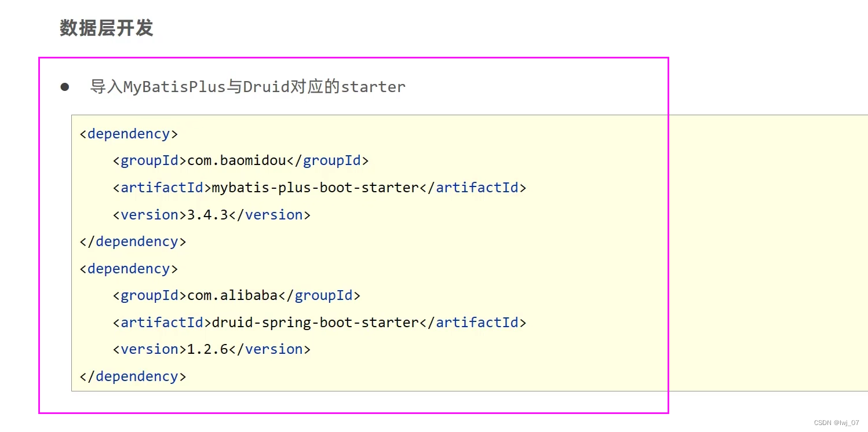Click the 数据层开发 heading
The height and width of the screenshot is (432, 868).
pyautogui.click(x=106, y=28)
